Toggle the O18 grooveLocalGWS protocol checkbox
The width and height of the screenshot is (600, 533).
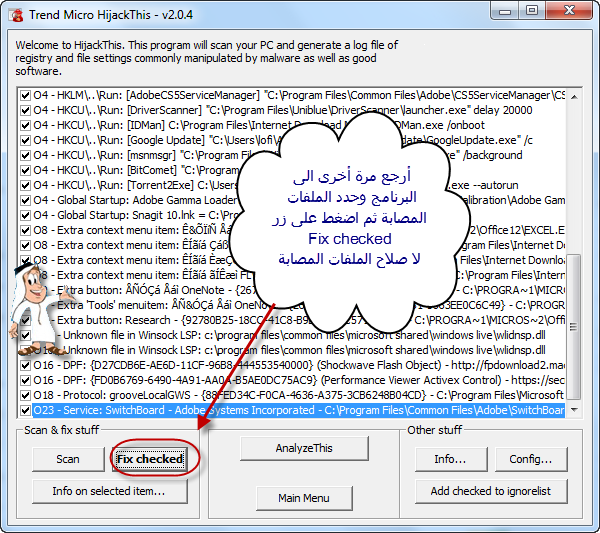pos(25,395)
